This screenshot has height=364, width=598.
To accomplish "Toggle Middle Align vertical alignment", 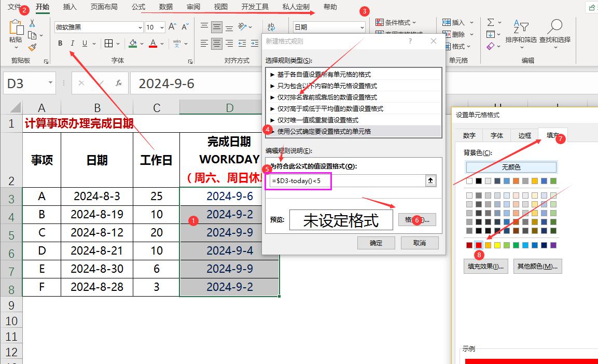I will [217, 26].
